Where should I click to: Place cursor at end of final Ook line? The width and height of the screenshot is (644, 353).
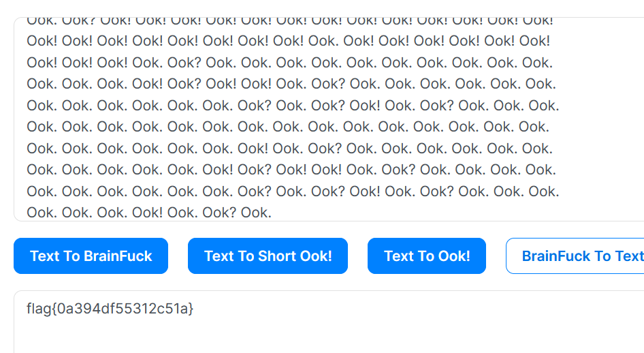(x=272, y=213)
